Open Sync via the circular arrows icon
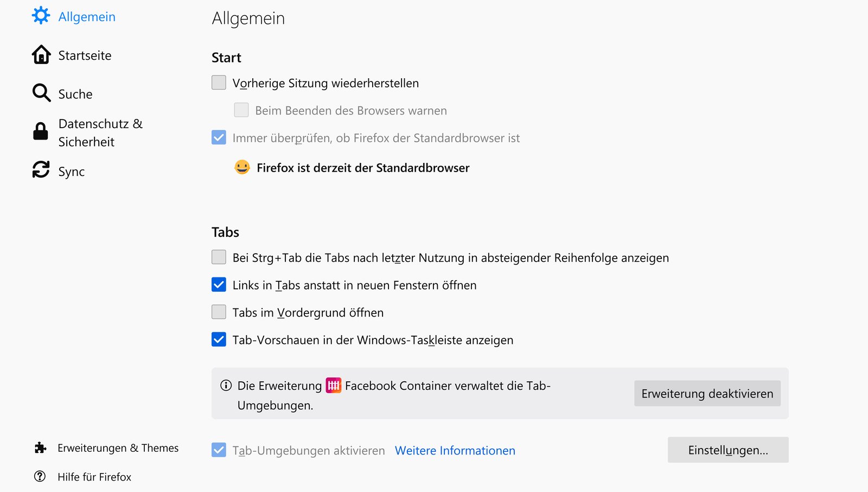 click(41, 171)
